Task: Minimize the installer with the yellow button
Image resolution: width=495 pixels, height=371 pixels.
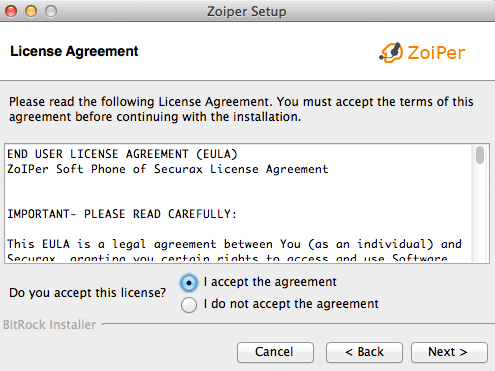Action: pyautogui.click(x=31, y=11)
